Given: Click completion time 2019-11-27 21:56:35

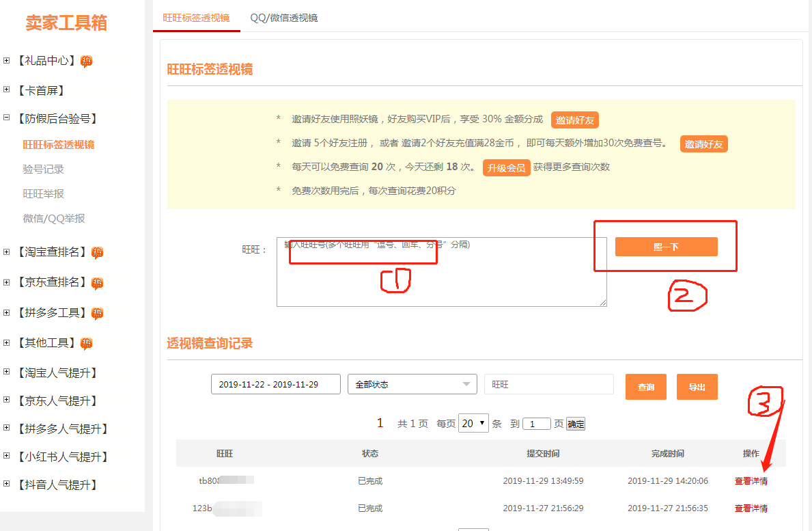Looking at the screenshot, I should (668, 508).
